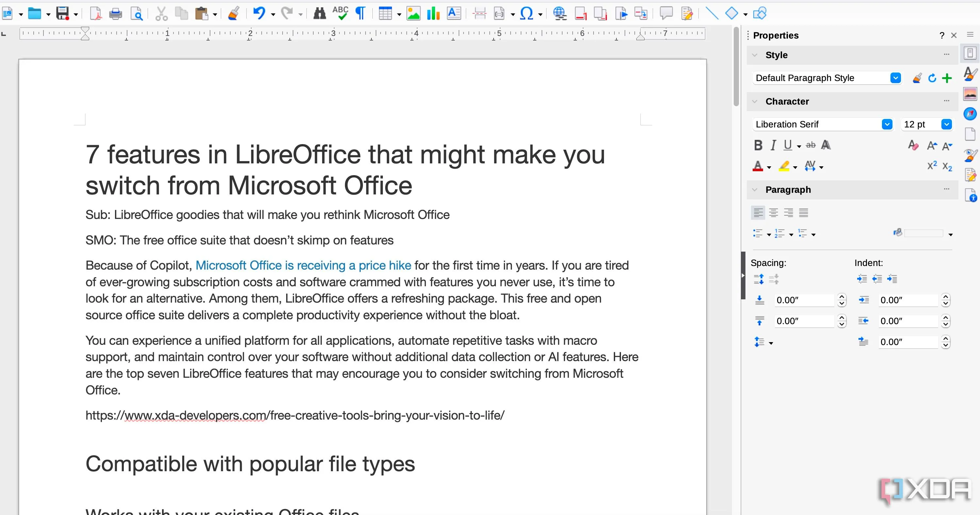
Task: Collapse the Paragraph section
Action: click(x=755, y=190)
